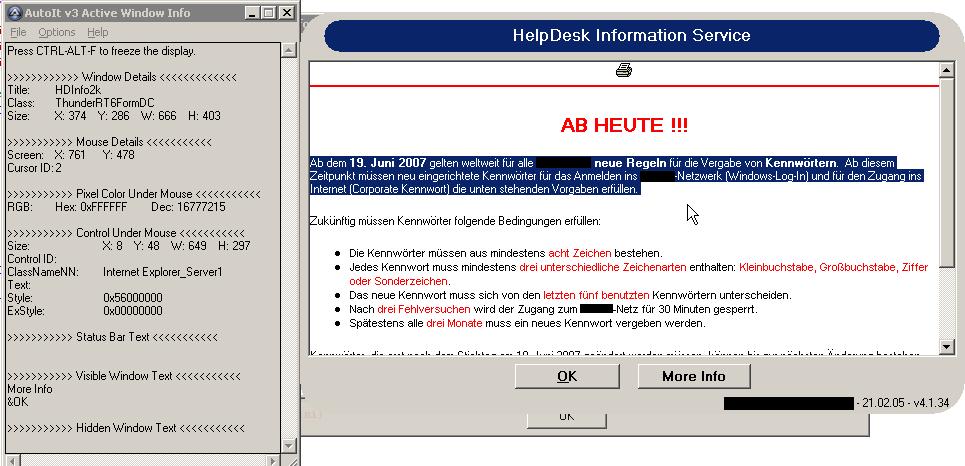Click the scroll up arrow of the message pane

coord(946,71)
